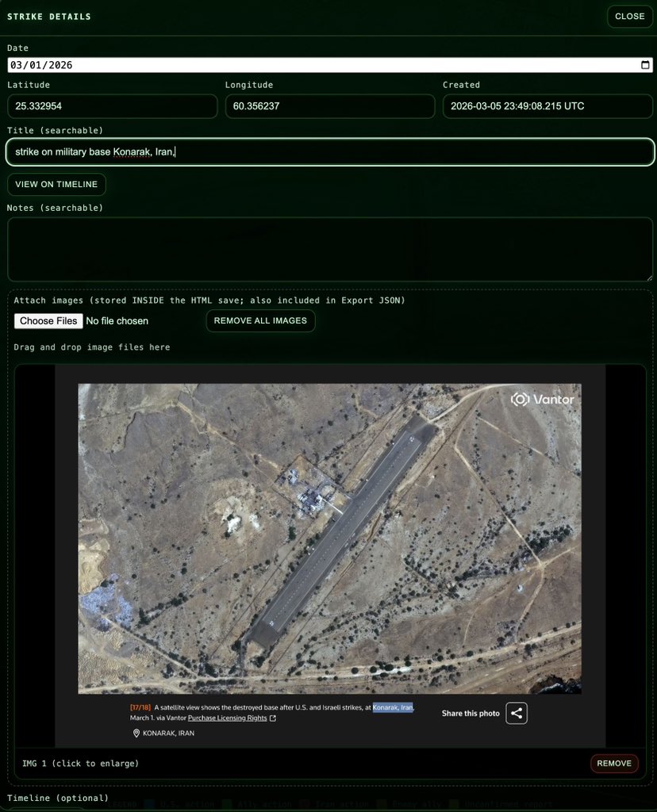The height and width of the screenshot is (812, 657).
Task: Click the external link icon beside Purchase Licensing Rights
Action: point(272,716)
